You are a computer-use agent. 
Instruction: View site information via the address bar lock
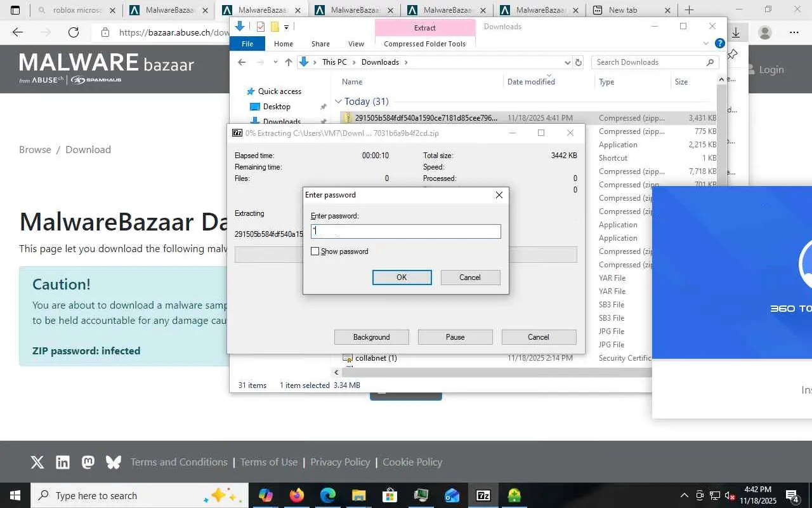105,32
